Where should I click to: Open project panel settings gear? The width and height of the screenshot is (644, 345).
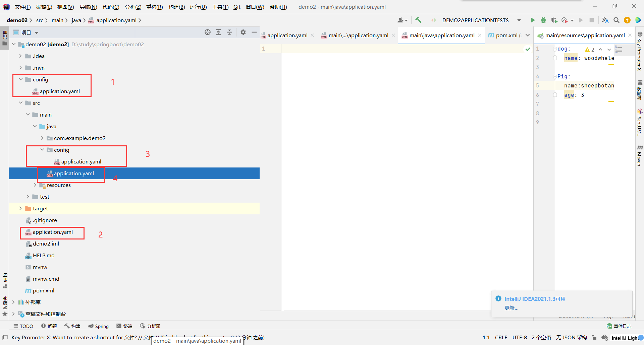(243, 32)
